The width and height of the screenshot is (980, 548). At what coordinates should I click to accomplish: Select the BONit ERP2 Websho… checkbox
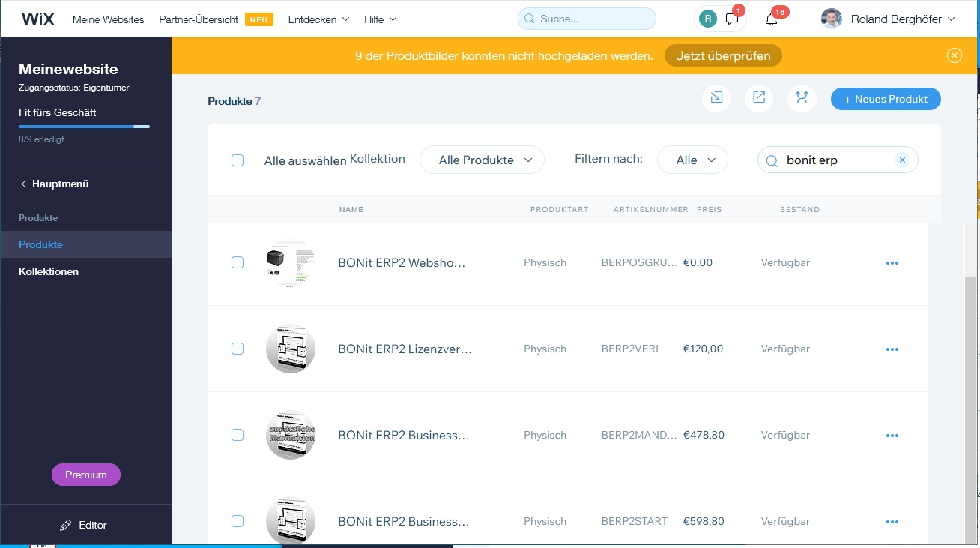pyautogui.click(x=238, y=262)
